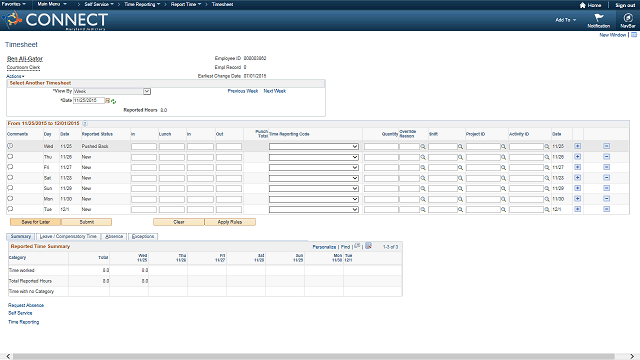
Task: Open comment bubble for Sun 11/29 row
Action: 10,188
